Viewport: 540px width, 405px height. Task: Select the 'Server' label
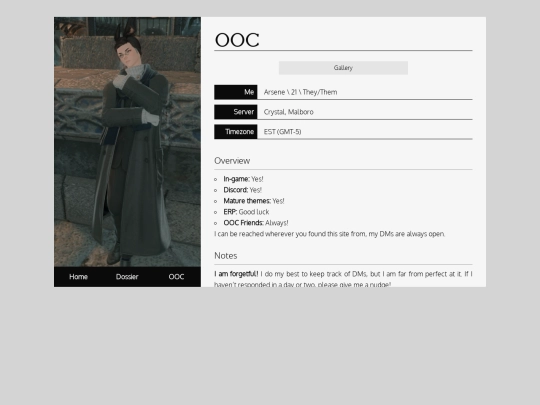[x=236, y=112]
